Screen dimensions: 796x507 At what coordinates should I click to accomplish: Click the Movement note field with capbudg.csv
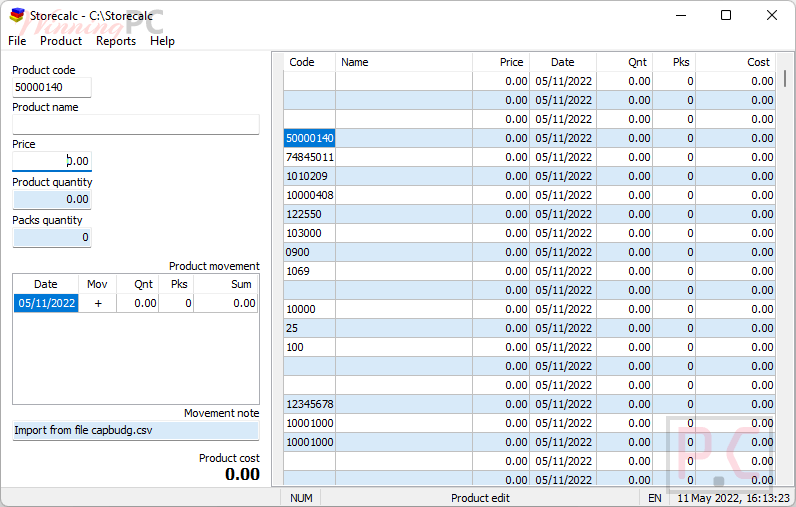point(136,430)
